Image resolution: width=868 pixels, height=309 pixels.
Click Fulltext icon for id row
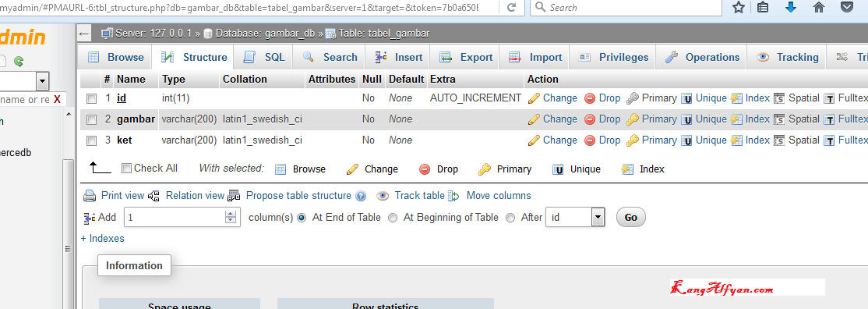(829, 99)
